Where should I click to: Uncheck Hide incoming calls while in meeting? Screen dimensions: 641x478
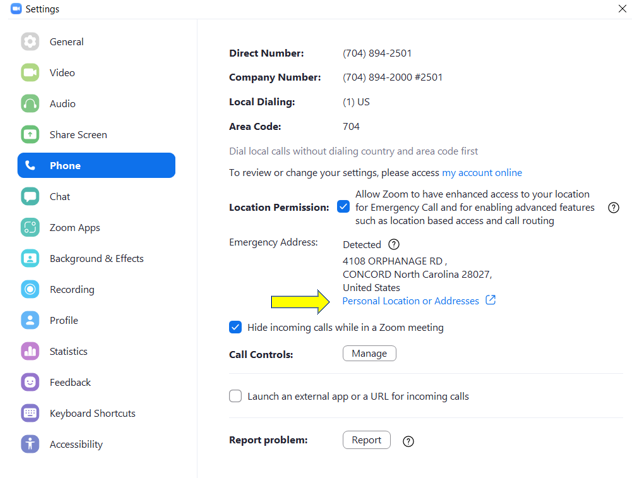click(236, 327)
